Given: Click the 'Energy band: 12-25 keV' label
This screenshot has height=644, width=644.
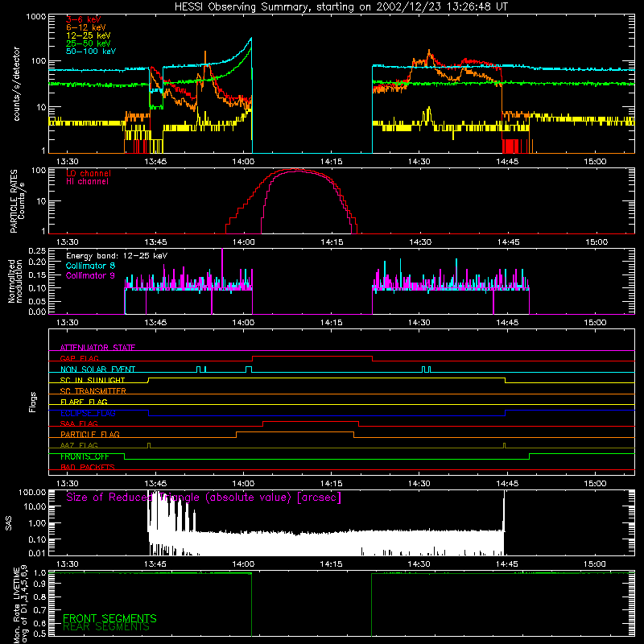Looking at the screenshot, I should 117,256.
